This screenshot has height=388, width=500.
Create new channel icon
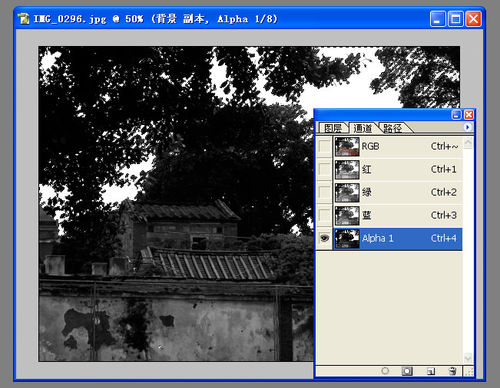point(431,371)
